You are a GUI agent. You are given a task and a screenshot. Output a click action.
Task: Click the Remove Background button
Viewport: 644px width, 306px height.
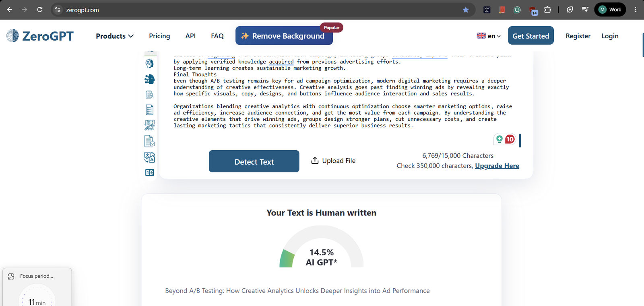pos(284,36)
